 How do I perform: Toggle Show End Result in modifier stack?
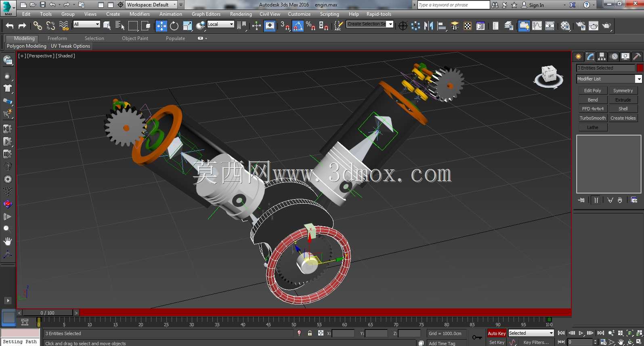pos(596,200)
